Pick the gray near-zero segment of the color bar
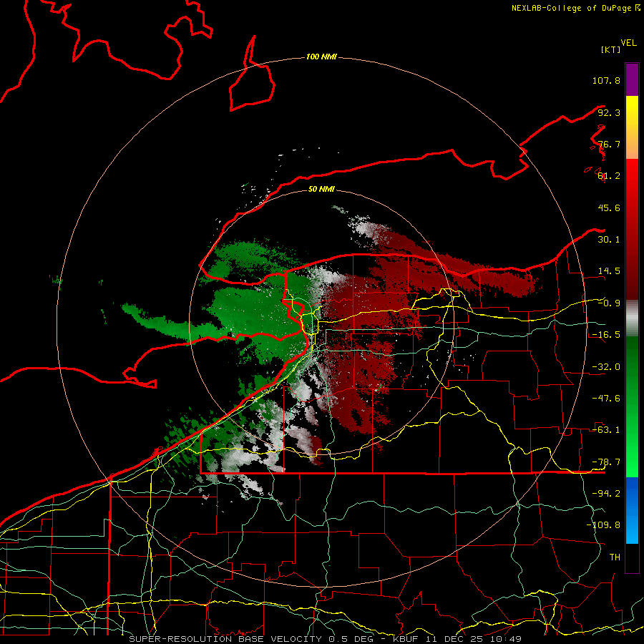644x644 pixels. [632, 318]
